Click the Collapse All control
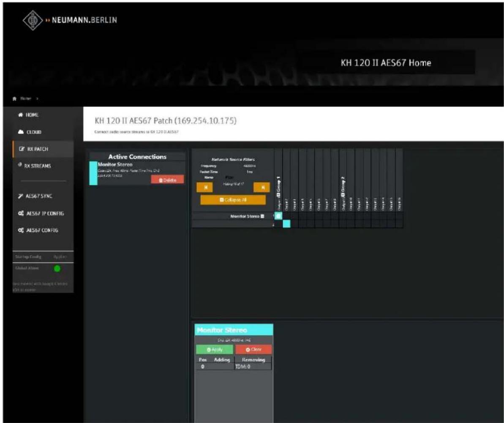 click(x=233, y=200)
